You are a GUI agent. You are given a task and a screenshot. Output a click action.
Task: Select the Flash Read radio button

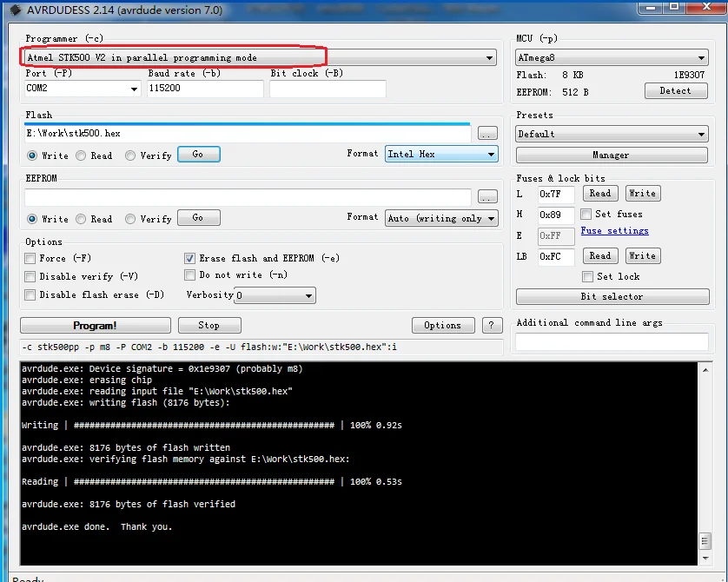81,155
